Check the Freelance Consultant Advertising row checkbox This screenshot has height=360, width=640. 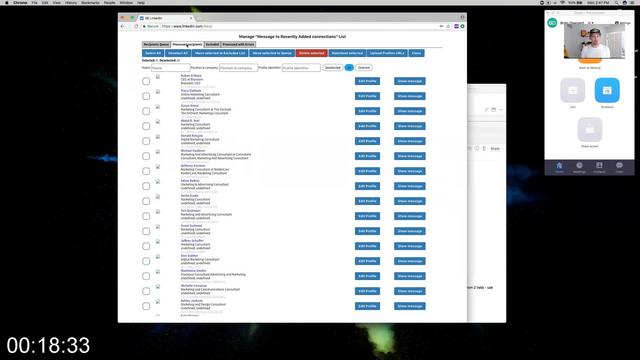[146, 276]
